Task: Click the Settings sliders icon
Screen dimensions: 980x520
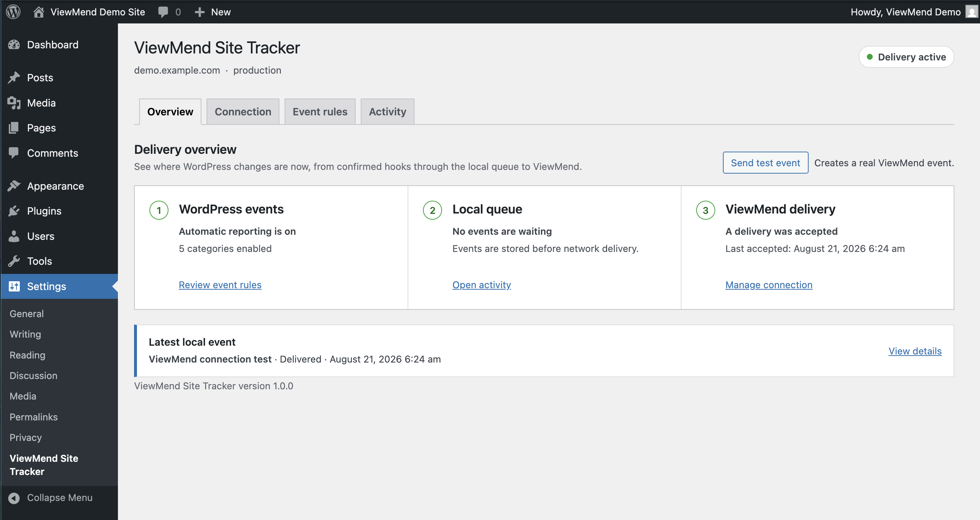Action: click(x=14, y=286)
